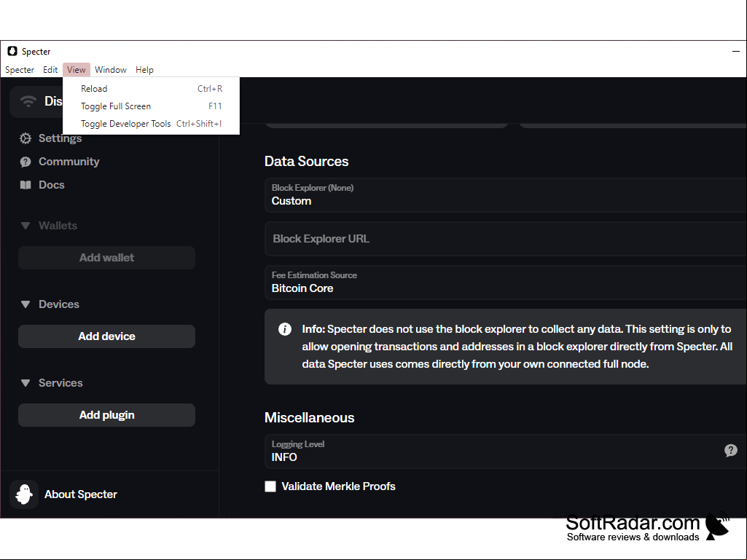Click the Specter app logo in title bar
The height and width of the screenshot is (560, 747).
(12, 51)
